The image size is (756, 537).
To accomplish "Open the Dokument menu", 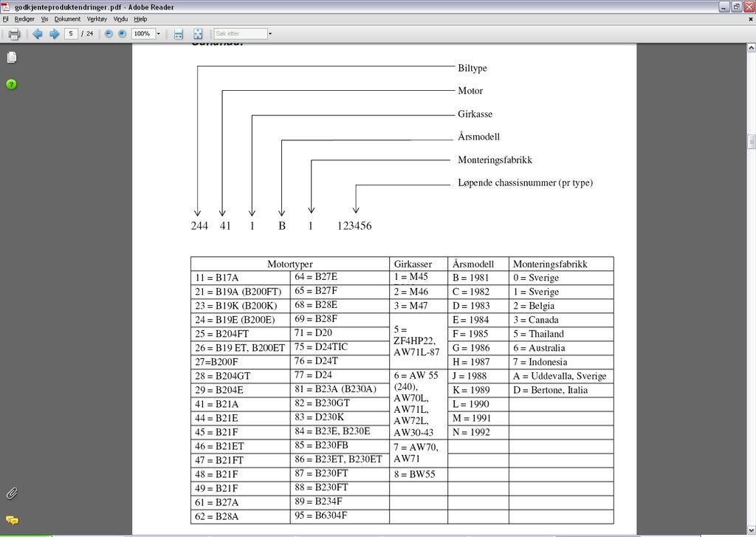I will (67, 19).
